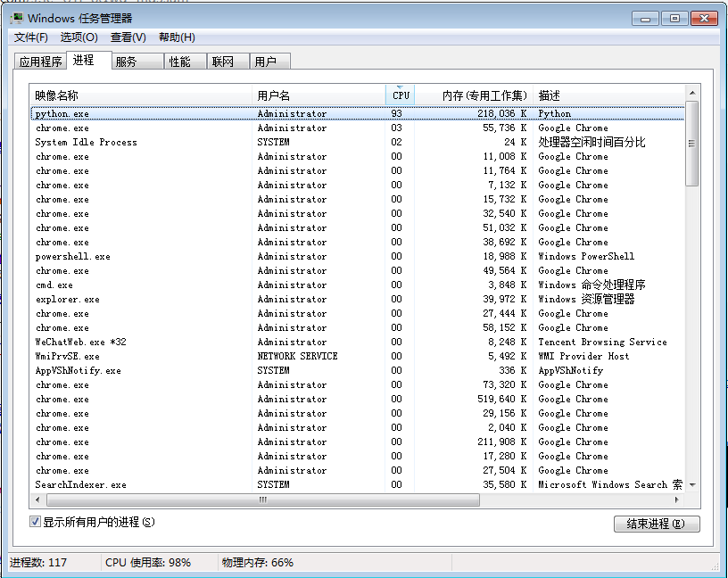This screenshot has width=728, height=578.
Task: Click NETWORK SERVICE user name cell
Action: click(297, 356)
